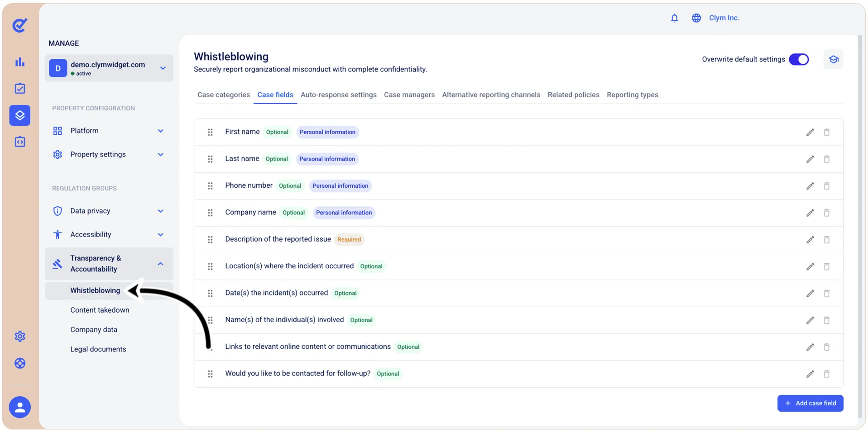Open Content takedown in the sidebar
This screenshot has width=868, height=432.
click(100, 310)
